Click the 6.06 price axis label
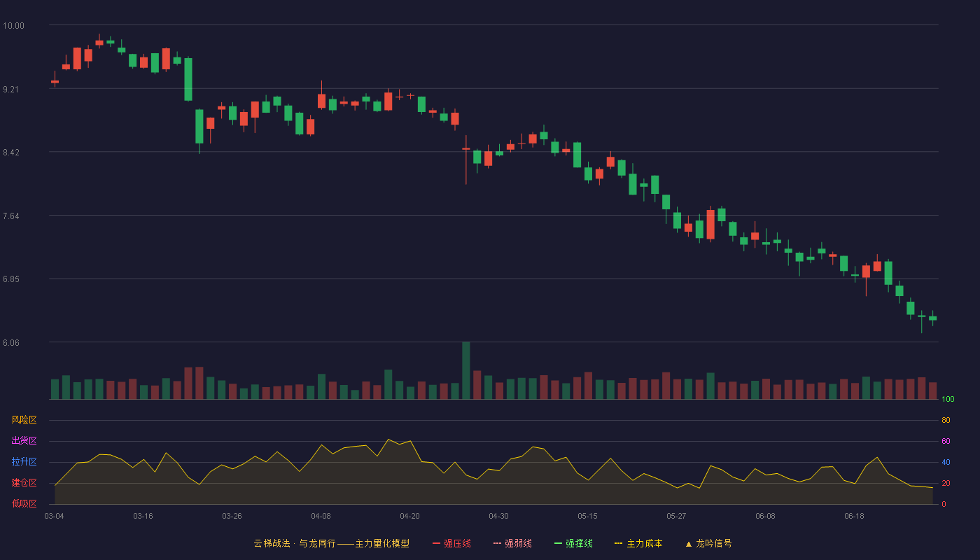The image size is (980, 560). click(11, 343)
